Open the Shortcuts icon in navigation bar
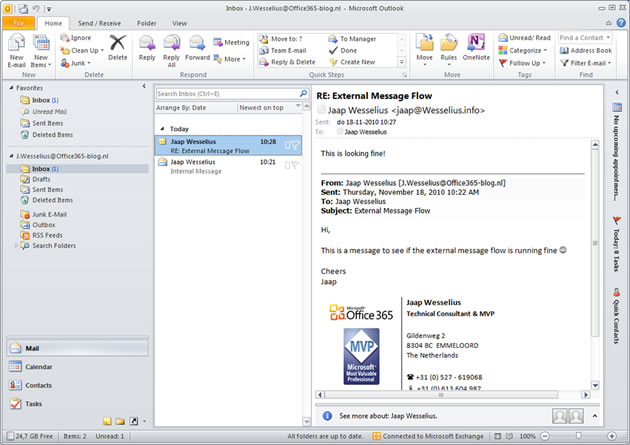Image resolution: width=630 pixels, height=445 pixels. [133, 421]
